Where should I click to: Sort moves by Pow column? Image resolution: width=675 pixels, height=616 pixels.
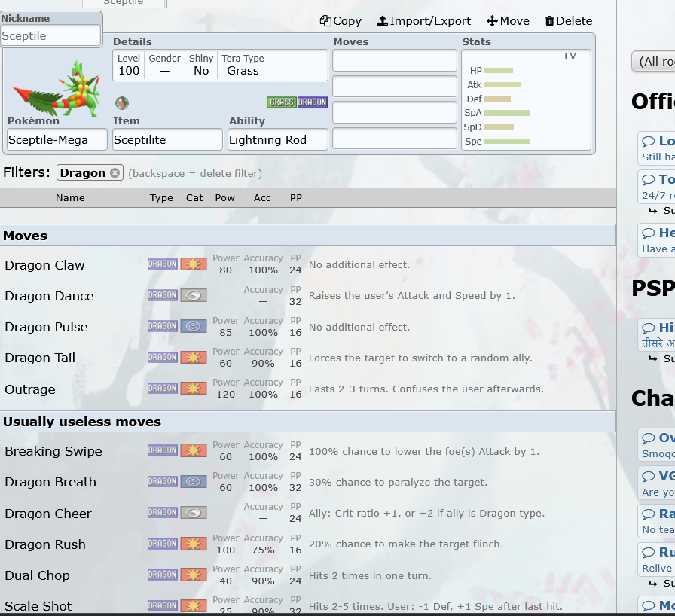[x=224, y=198]
